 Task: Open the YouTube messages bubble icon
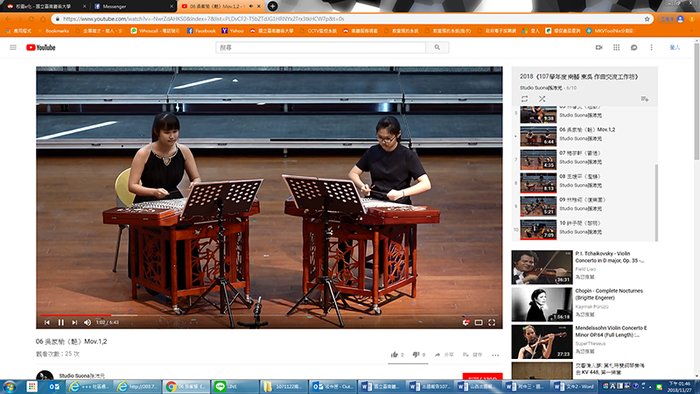point(634,47)
